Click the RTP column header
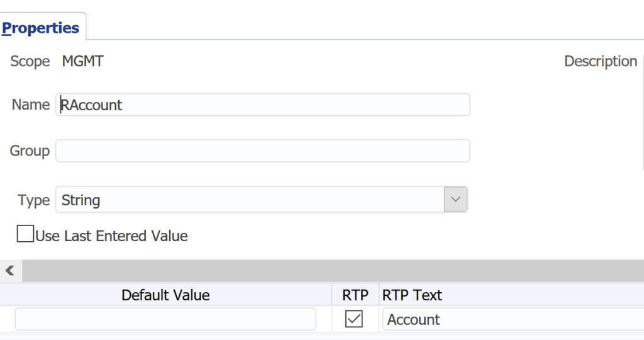Screen dimensions: 644x340 coord(355,295)
